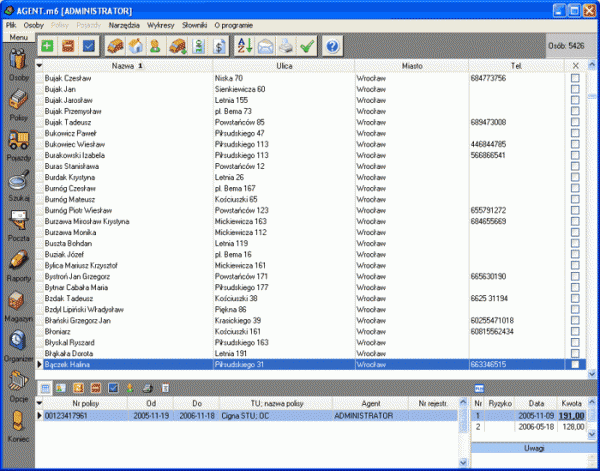The image size is (600, 471).
Task: Click the green plus add-person icon
Action: (x=47, y=46)
